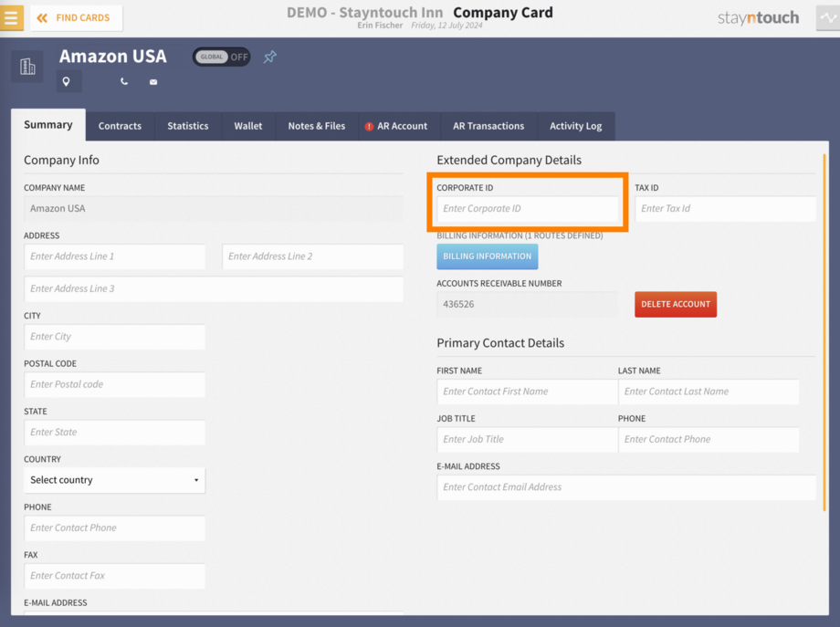The height and width of the screenshot is (627, 840).
Task: Click the Primary Contact Details heading
Action: click(500, 343)
